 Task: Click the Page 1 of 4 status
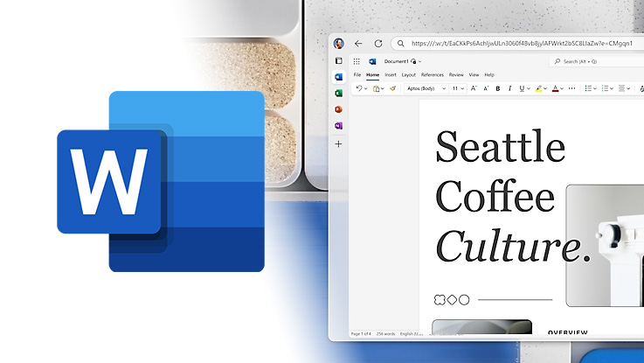[361, 334]
